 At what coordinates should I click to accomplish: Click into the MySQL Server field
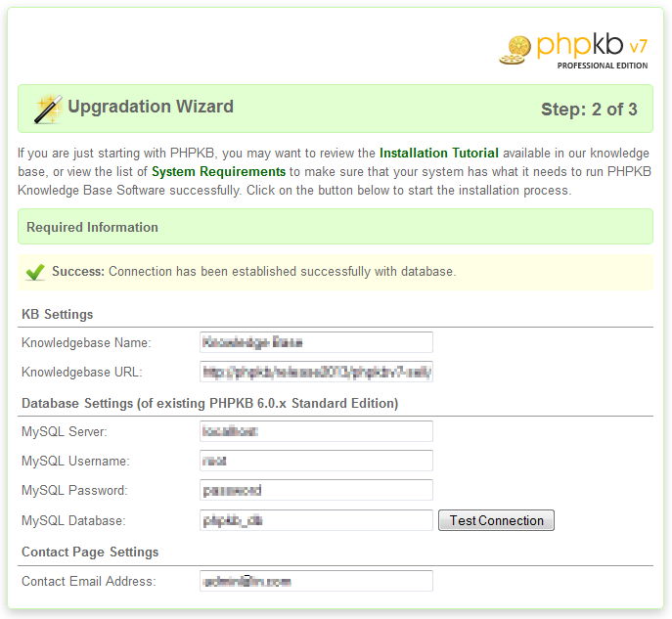(316, 431)
